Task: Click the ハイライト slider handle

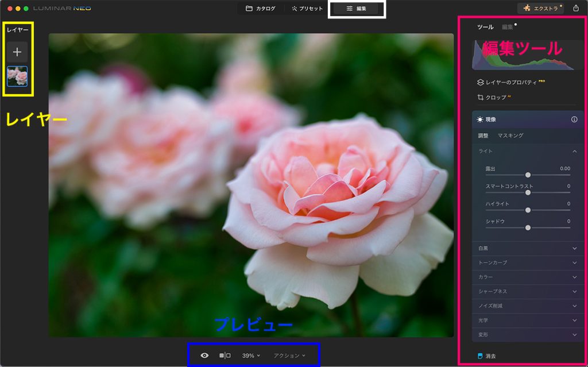Action: 528,210
